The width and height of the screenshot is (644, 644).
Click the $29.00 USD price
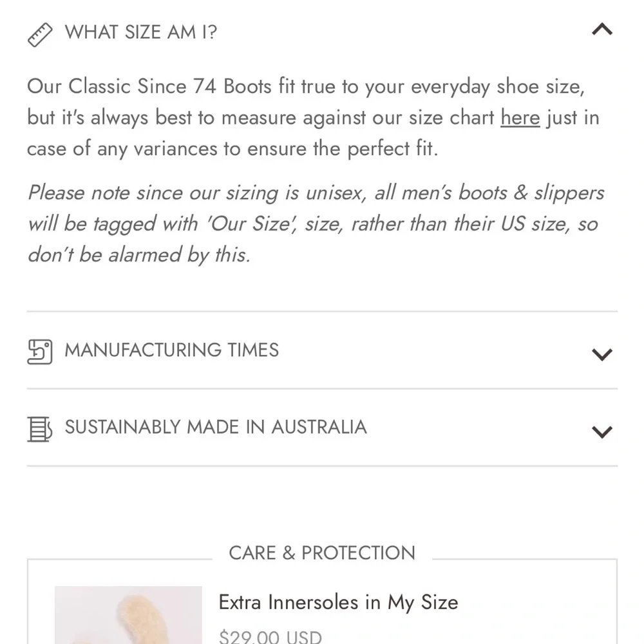click(x=270, y=637)
